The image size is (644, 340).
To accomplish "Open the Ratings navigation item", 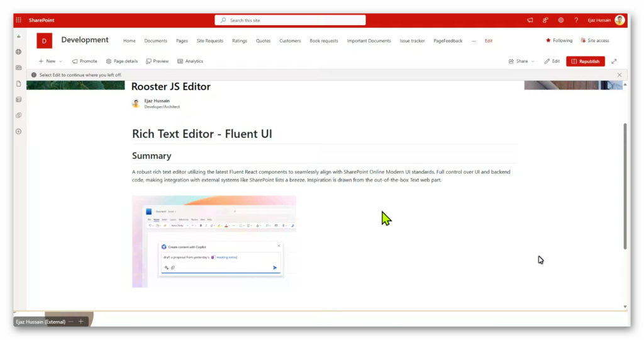I will point(240,41).
